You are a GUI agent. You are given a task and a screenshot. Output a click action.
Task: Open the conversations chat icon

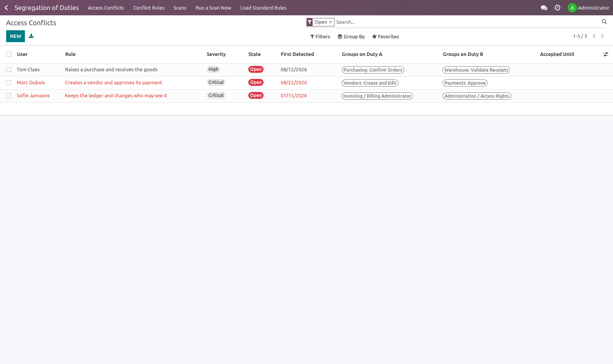click(544, 8)
